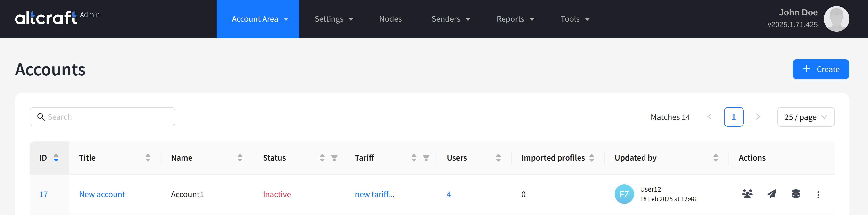Screen dimensions: 868x215
Task: Click the Search input field
Action: [108, 117]
